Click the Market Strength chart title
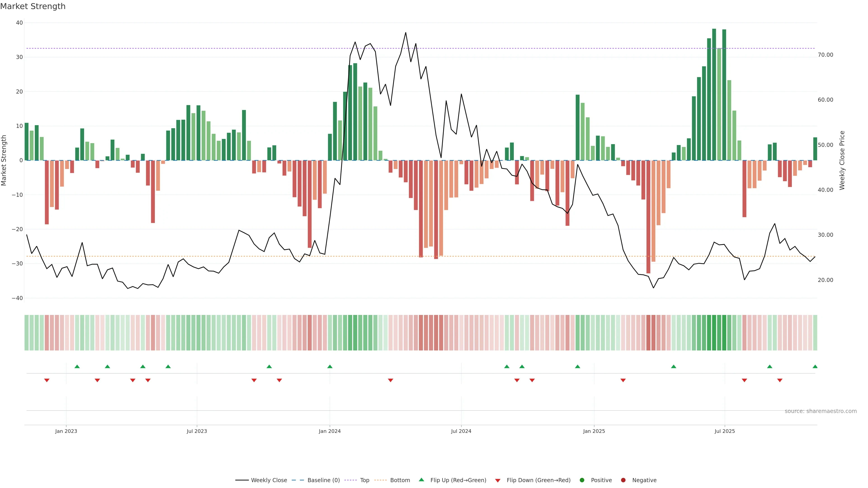868x488 pixels. (33, 6)
